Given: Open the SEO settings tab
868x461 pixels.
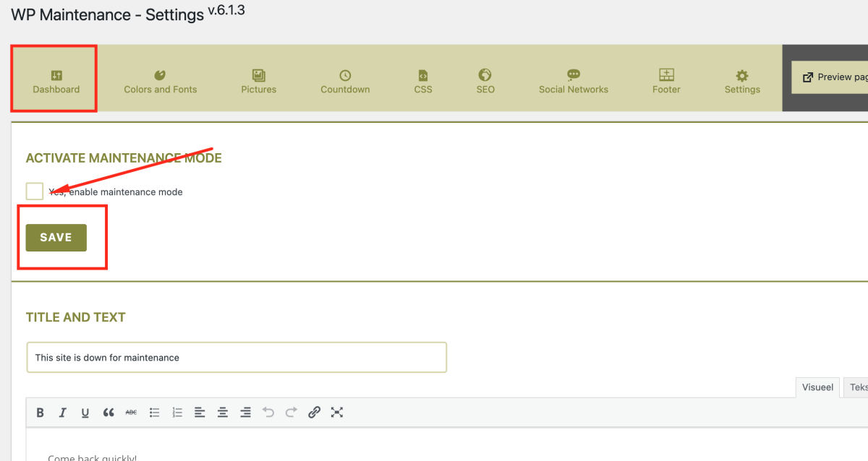Looking at the screenshot, I should pos(485,82).
